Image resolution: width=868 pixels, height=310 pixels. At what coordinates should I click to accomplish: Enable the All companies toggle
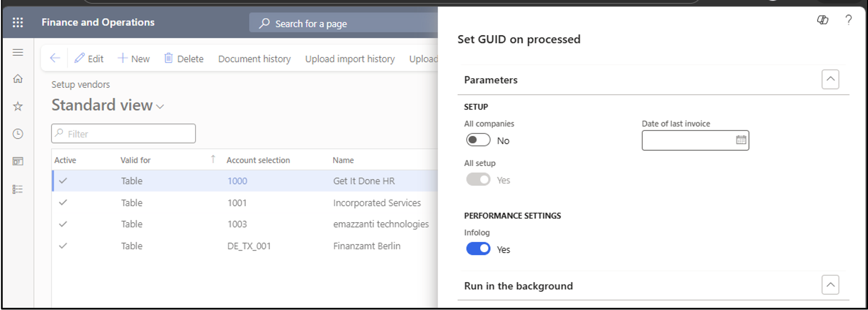(478, 140)
